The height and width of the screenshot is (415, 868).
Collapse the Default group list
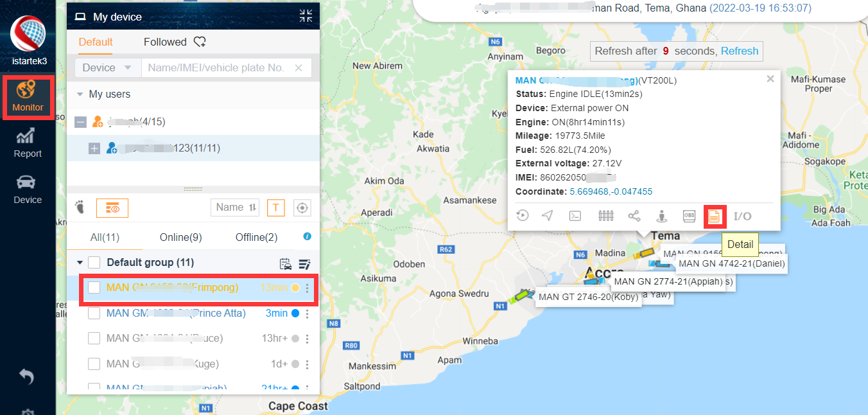pyautogui.click(x=80, y=263)
